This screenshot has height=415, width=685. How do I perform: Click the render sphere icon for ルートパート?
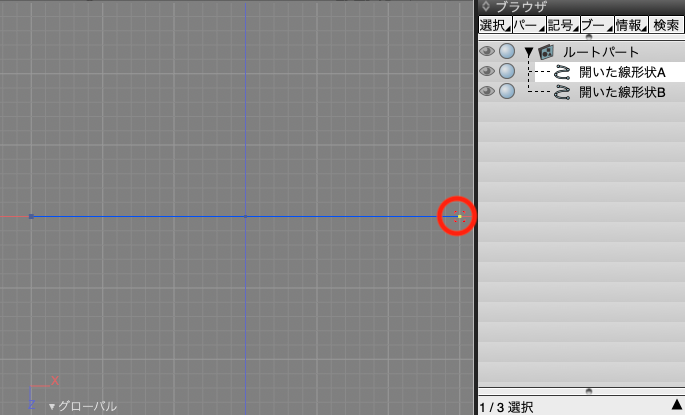(507, 51)
